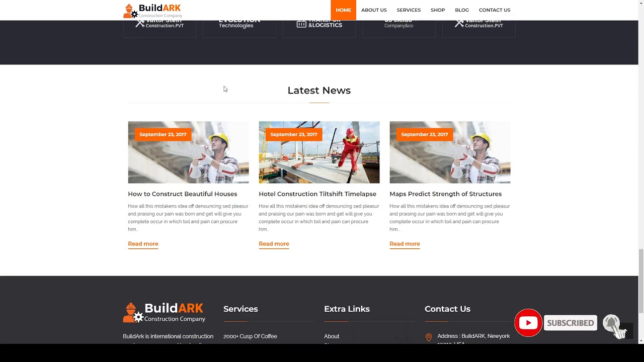
Task: Click the SUBSCRIBED button
Action: click(x=571, y=323)
